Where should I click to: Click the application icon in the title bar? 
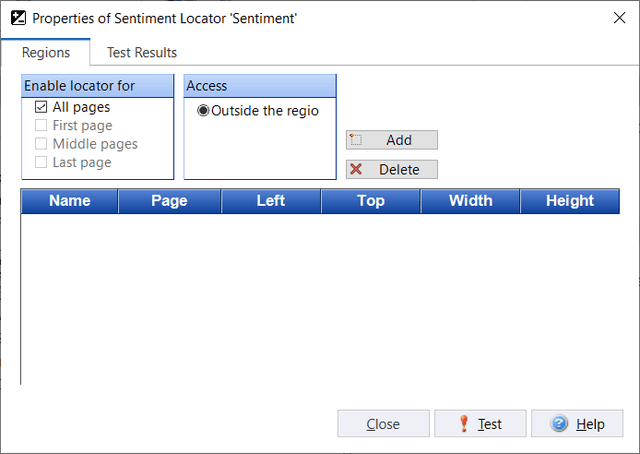(16, 17)
